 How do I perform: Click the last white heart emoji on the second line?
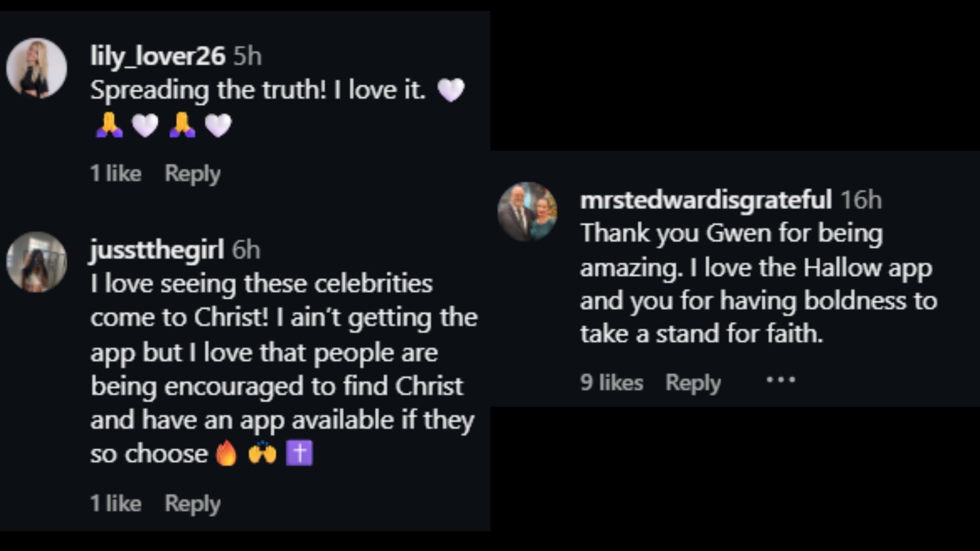(218, 124)
